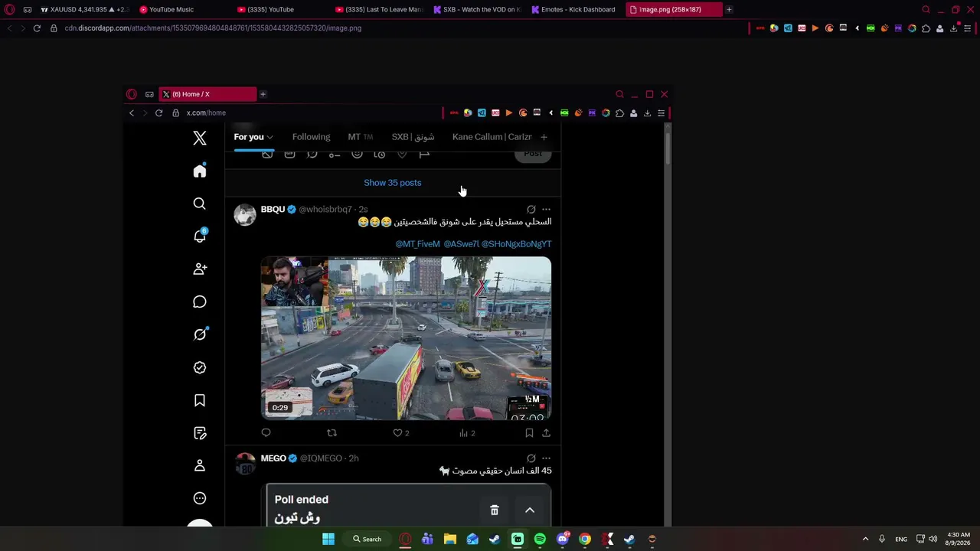Open the @SHoNgxBoNgYT mention
The image size is (980, 551).
pos(516,244)
